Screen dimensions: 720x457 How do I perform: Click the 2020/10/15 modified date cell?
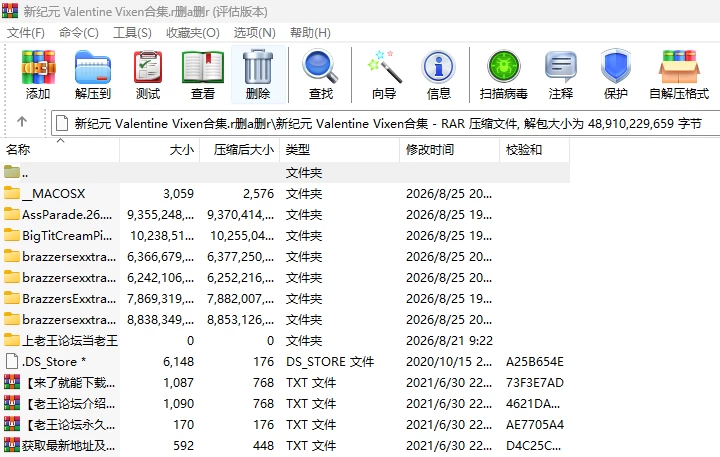point(449,362)
